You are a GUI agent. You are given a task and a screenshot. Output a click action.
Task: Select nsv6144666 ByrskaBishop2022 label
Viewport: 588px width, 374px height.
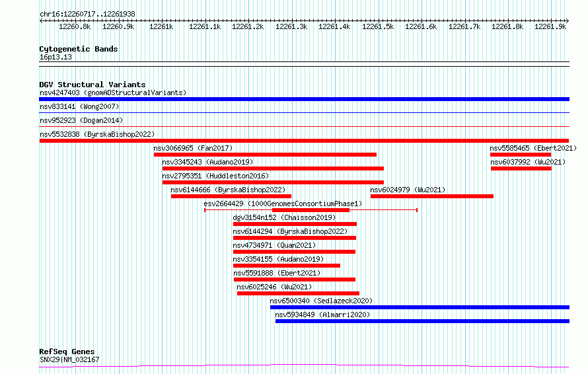228,190
